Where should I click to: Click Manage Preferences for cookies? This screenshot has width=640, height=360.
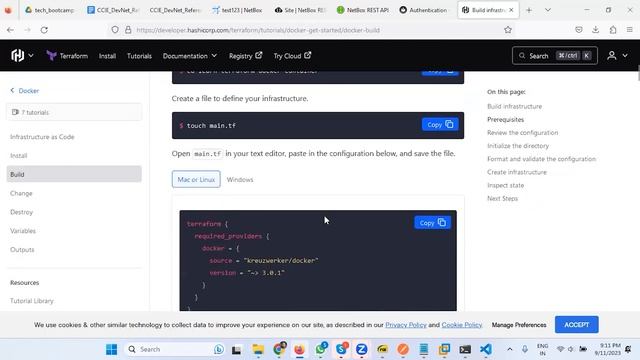click(x=519, y=325)
